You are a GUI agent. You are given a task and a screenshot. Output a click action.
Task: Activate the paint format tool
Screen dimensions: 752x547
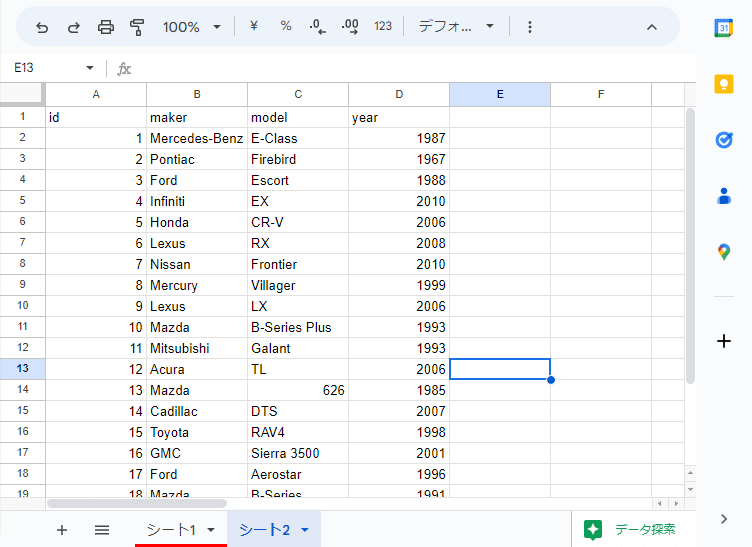[x=137, y=27]
